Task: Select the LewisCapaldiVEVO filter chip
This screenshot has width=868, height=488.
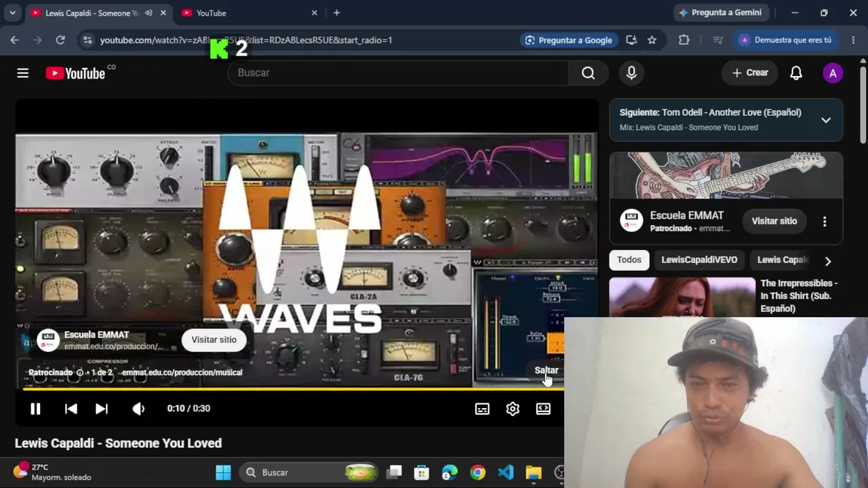Action: (699, 260)
